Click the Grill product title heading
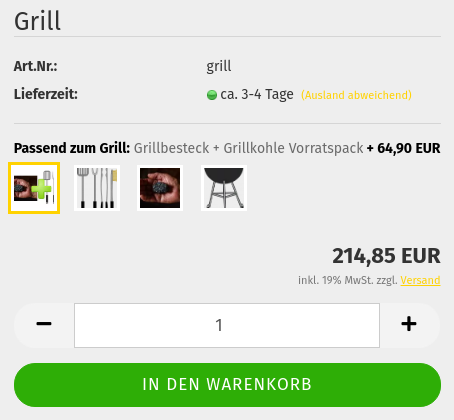This screenshot has height=420, width=454. [37, 21]
